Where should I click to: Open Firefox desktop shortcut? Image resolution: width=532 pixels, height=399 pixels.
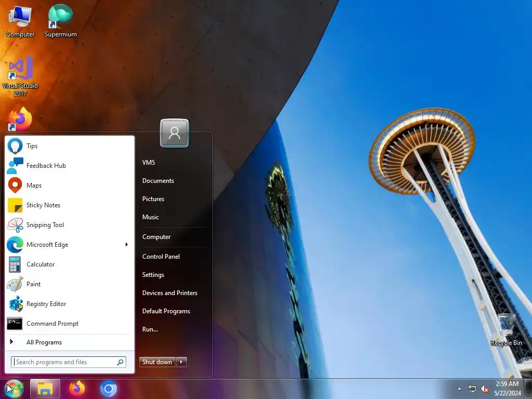[20, 119]
